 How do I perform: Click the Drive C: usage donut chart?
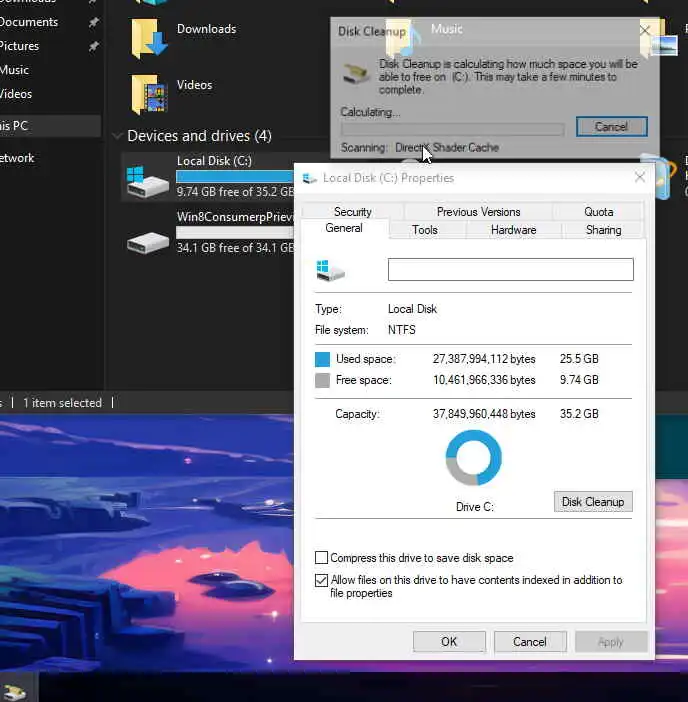474,458
